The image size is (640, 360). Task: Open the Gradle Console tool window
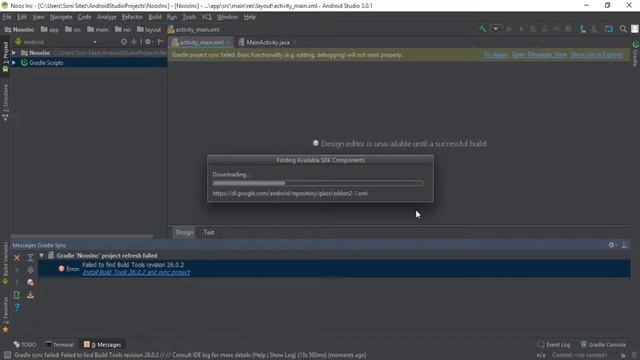pyautogui.click(x=603, y=344)
